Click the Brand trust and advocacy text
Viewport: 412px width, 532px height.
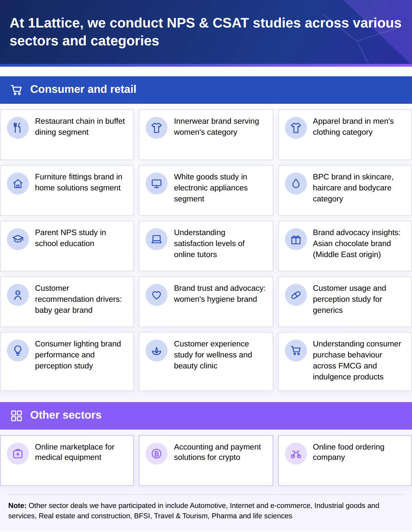220,293
